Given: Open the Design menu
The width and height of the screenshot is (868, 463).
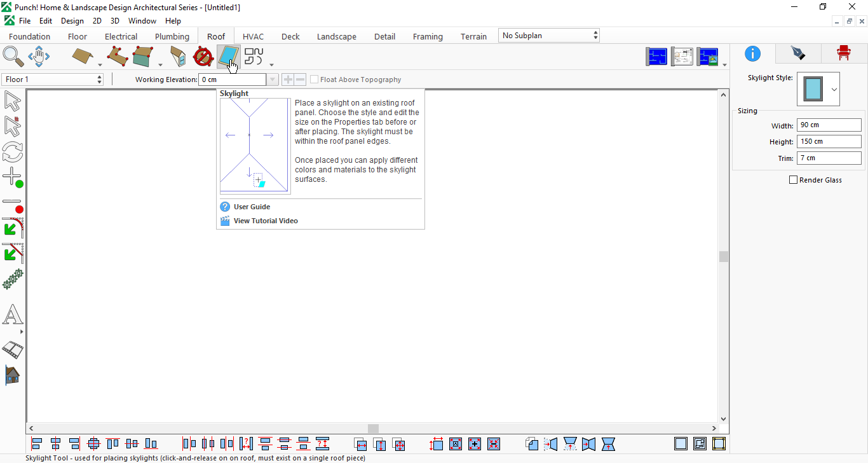Looking at the screenshot, I should pyautogui.click(x=72, y=21).
